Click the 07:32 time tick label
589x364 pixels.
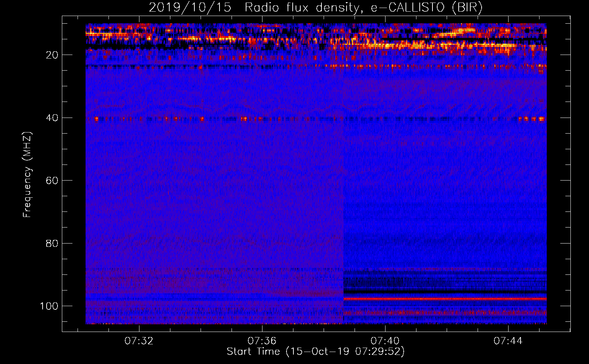(x=139, y=341)
